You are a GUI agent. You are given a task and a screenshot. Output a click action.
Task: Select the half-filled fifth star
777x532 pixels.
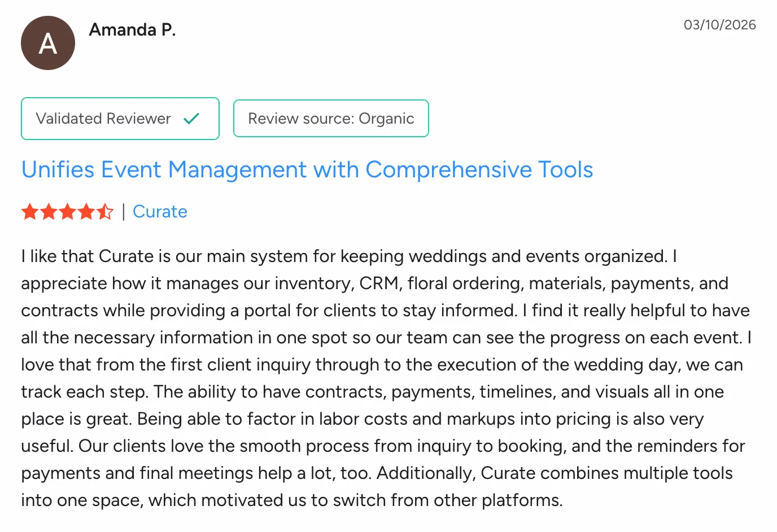tap(106, 211)
